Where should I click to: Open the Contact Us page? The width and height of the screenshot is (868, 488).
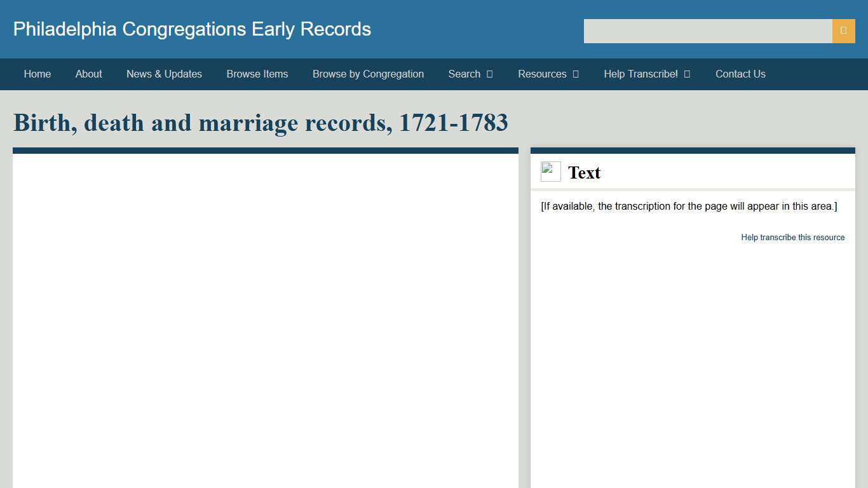point(740,74)
